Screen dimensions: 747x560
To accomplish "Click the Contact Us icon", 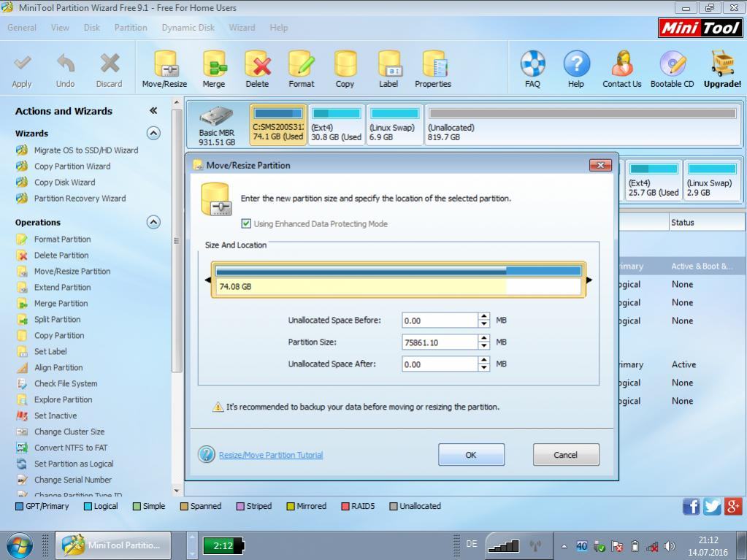I will (621, 64).
